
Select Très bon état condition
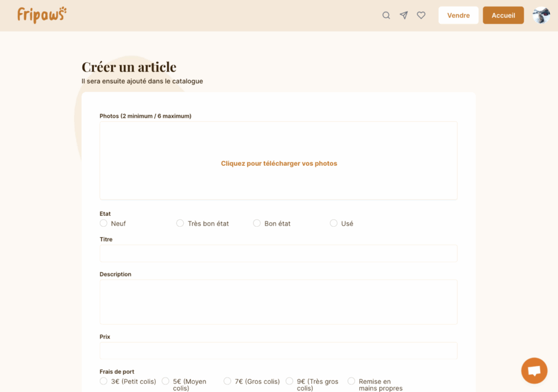[x=180, y=224]
